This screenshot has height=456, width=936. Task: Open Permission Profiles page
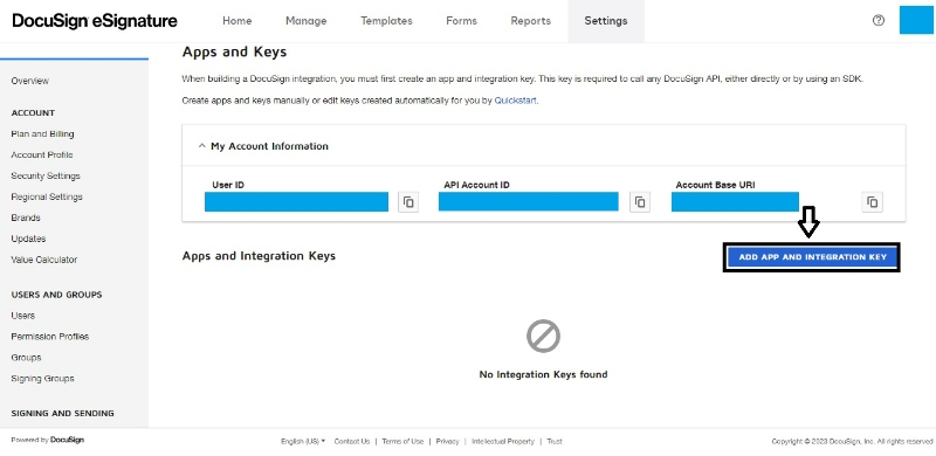(x=50, y=337)
